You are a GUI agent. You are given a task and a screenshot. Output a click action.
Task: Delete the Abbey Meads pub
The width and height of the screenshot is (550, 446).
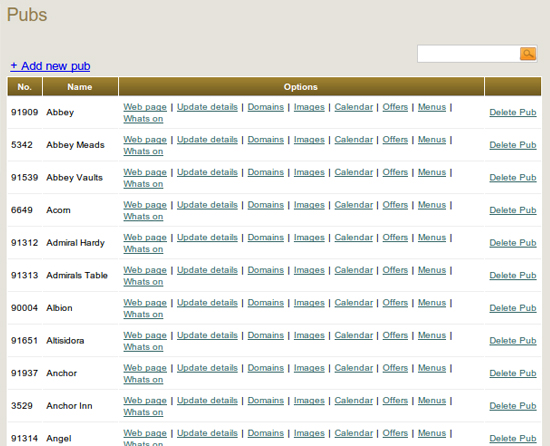click(x=513, y=145)
